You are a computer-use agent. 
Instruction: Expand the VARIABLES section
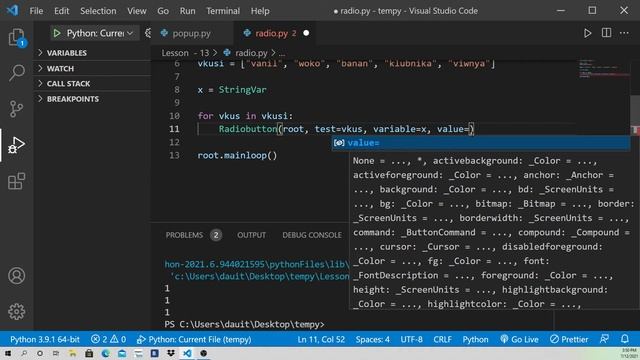[x=67, y=53]
